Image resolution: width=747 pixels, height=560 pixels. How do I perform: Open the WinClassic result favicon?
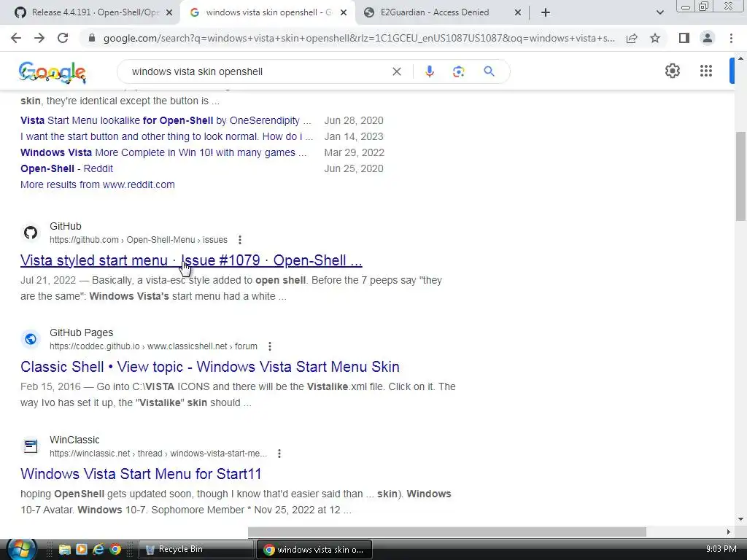pyautogui.click(x=31, y=446)
